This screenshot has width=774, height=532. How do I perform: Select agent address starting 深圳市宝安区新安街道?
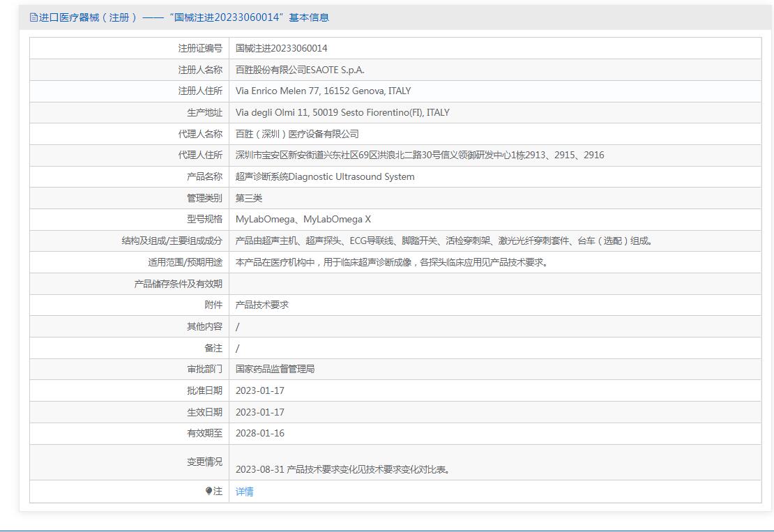click(x=420, y=155)
